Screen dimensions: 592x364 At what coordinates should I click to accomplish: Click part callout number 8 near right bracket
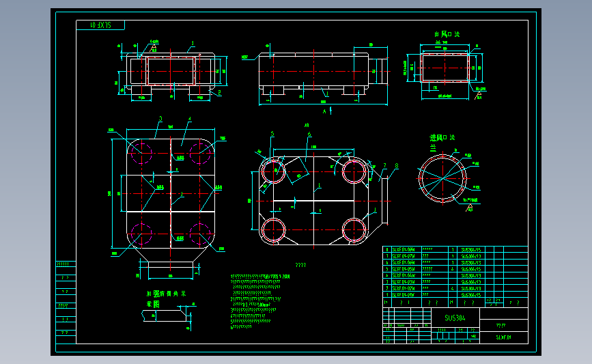[x=397, y=165]
